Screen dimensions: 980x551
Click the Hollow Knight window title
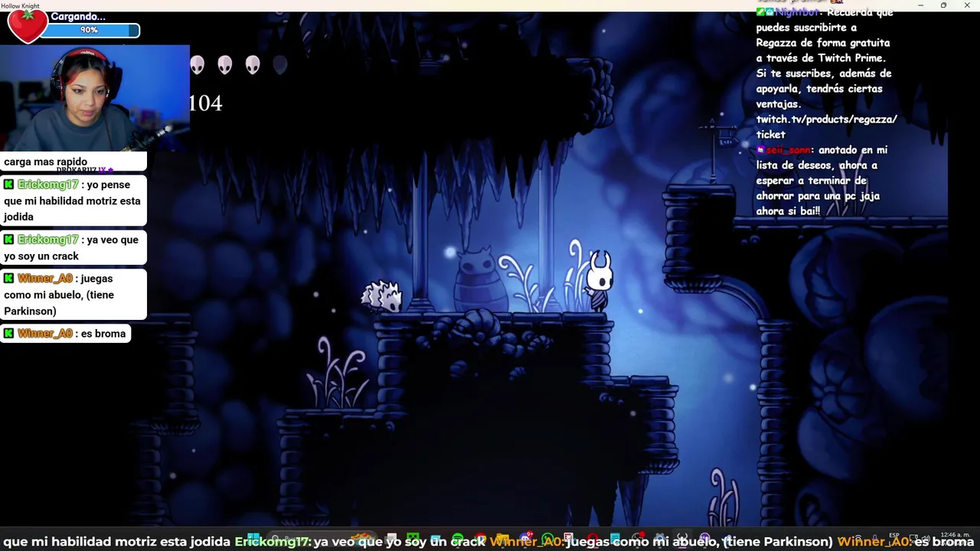20,5
